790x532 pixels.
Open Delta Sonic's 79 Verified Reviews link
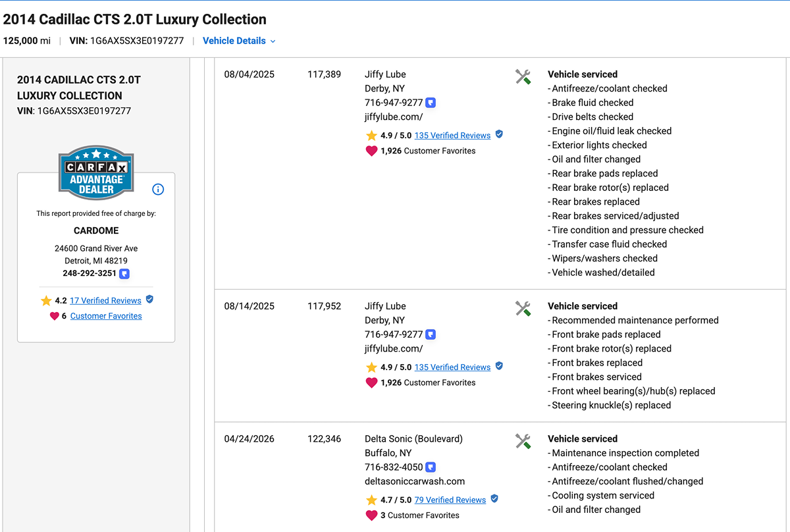[x=450, y=500]
